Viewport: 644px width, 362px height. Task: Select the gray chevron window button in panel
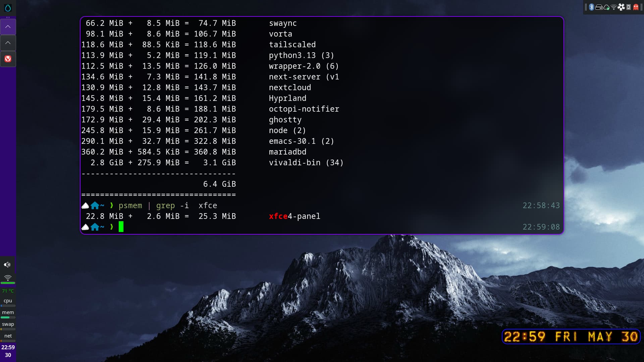[x=8, y=43]
